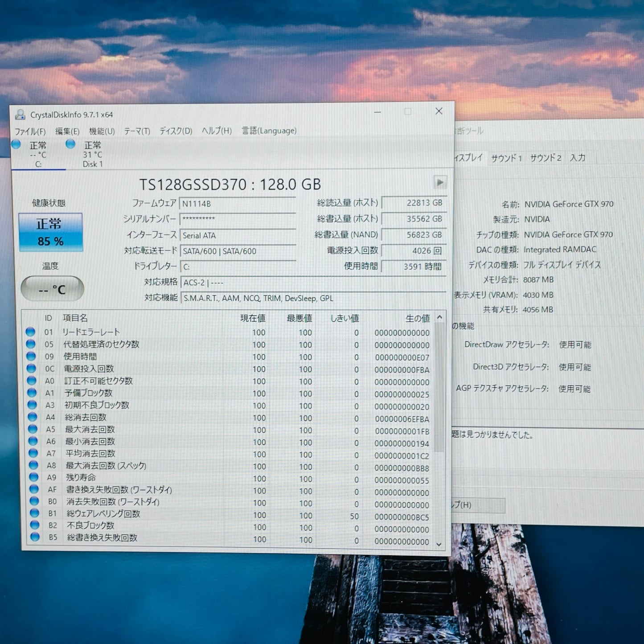The width and height of the screenshot is (644, 644).
Task: Click status circle for row A6 最小消去回数
Action: [x=33, y=441]
